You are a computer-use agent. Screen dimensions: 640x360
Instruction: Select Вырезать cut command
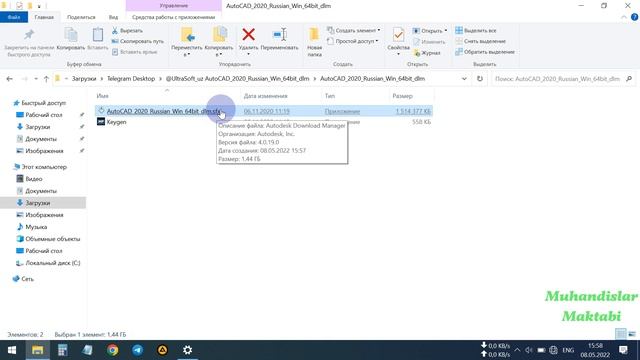pyautogui.click(x=127, y=31)
